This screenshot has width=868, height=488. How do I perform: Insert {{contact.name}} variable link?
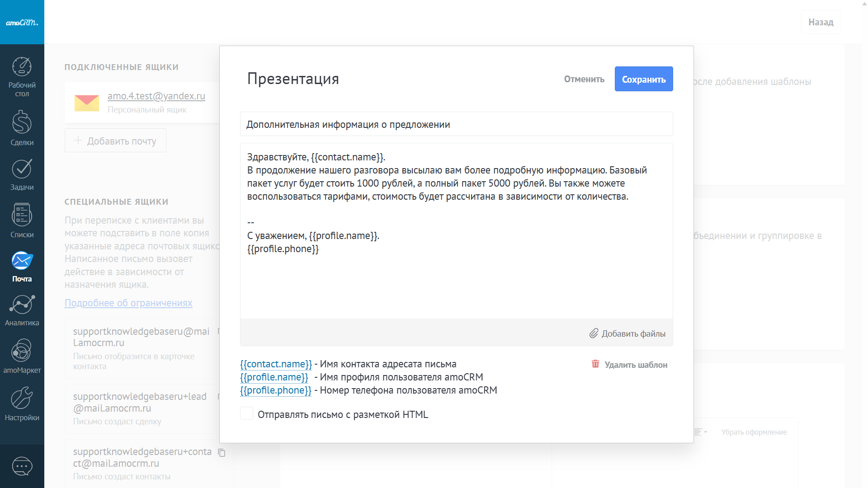click(x=276, y=364)
